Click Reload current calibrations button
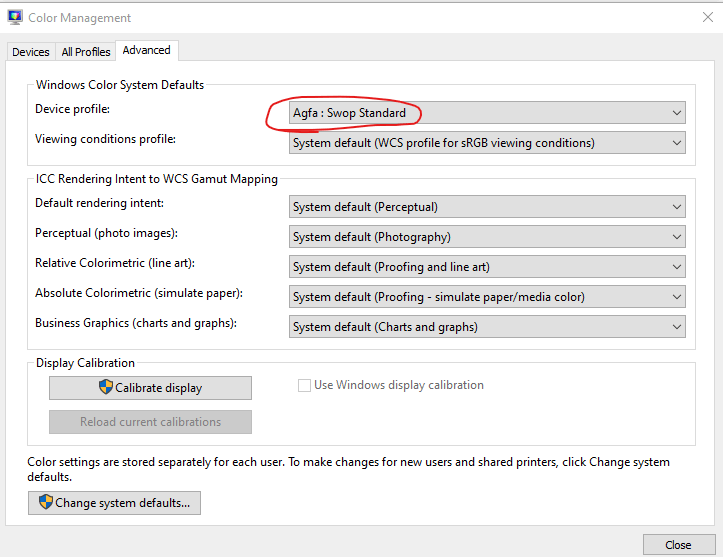The height and width of the screenshot is (557, 723). click(150, 422)
